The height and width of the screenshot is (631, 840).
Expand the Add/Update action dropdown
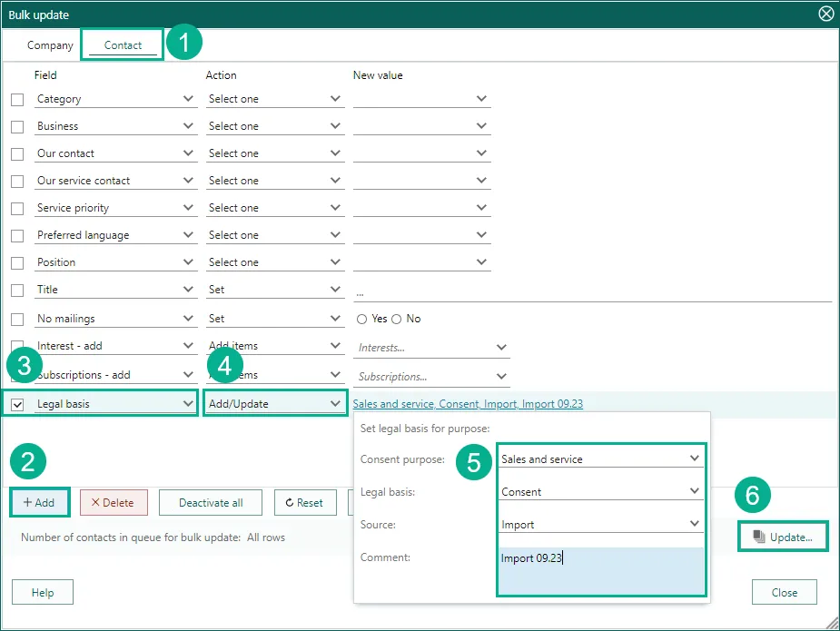click(x=274, y=404)
